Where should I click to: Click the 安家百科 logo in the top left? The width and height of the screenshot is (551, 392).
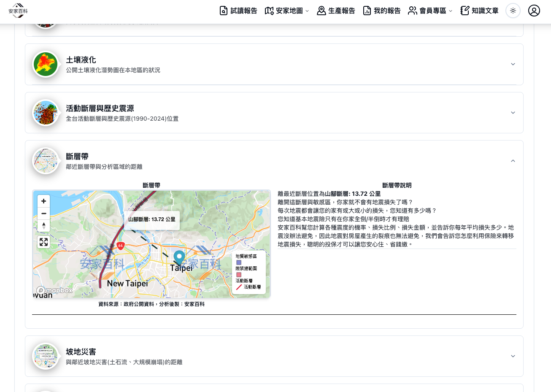pyautogui.click(x=18, y=11)
